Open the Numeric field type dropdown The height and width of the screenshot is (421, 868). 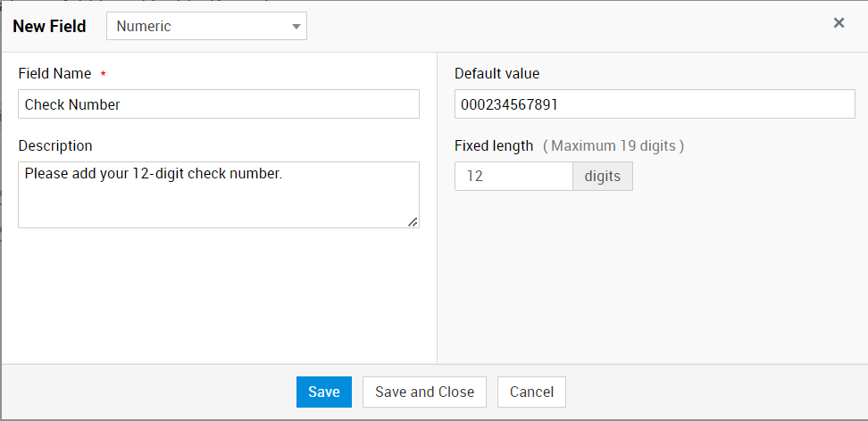tap(205, 26)
